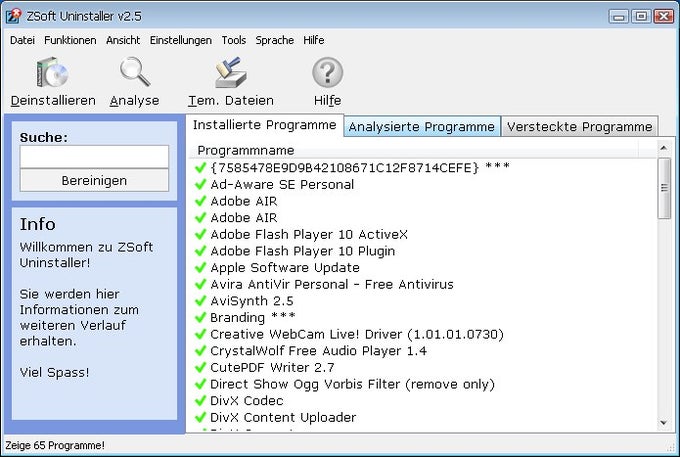Maximize the ZSoft Uninstaller window
The image size is (680, 457).
[641, 16]
